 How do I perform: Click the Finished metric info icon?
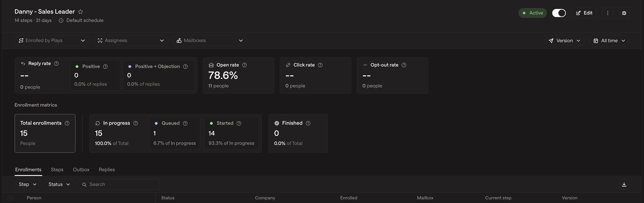[x=308, y=123]
